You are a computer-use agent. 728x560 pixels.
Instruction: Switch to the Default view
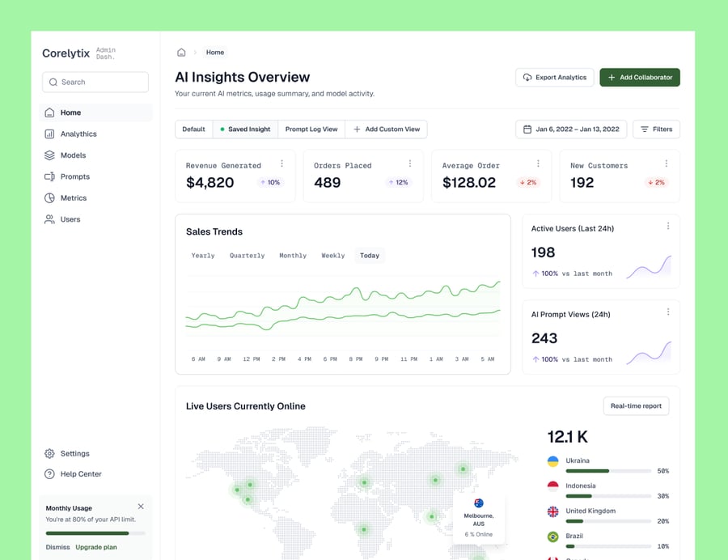[193, 129]
